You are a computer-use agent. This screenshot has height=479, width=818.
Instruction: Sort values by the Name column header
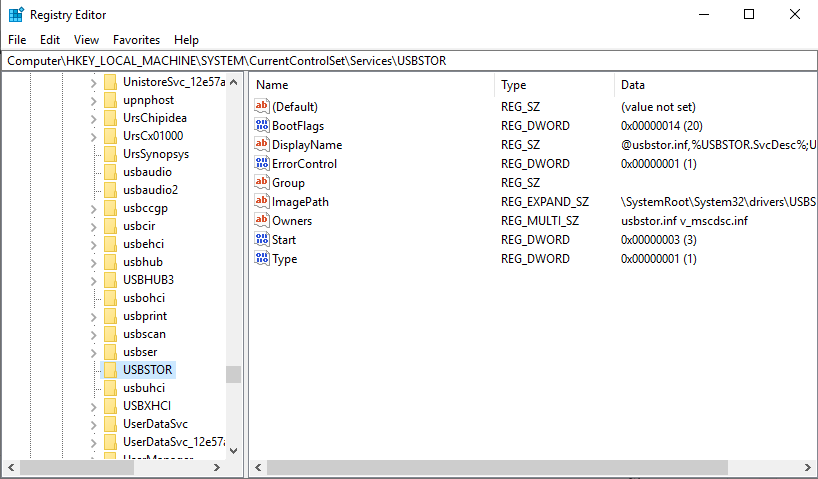click(372, 85)
